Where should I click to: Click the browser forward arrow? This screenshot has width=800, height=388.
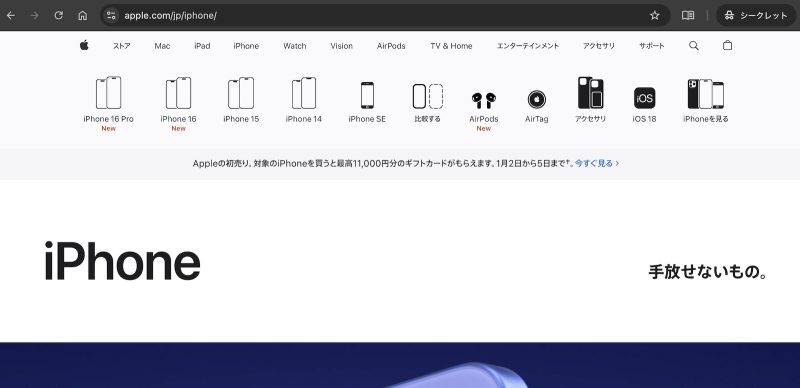pyautogui.click(x=35, y=15)
